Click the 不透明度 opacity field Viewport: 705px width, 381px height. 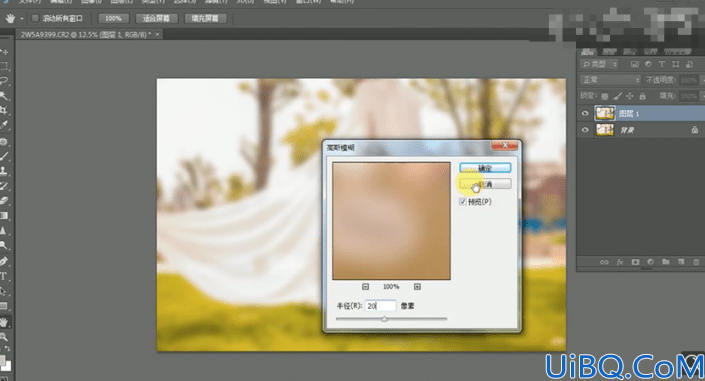pos(688,80)
